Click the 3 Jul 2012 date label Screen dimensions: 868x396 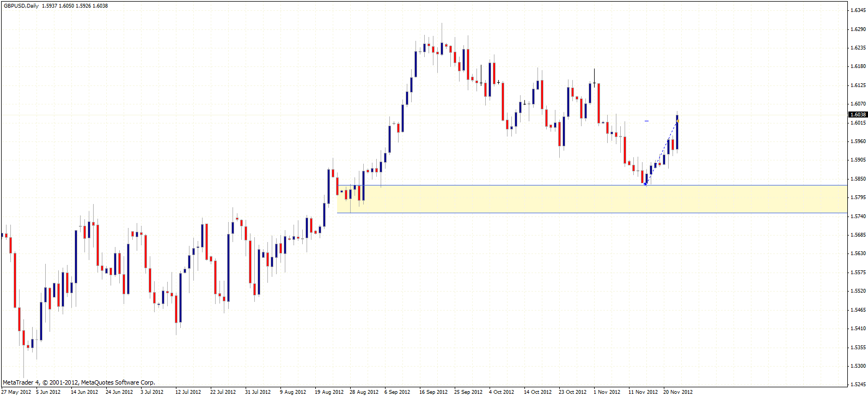(152, 392)
